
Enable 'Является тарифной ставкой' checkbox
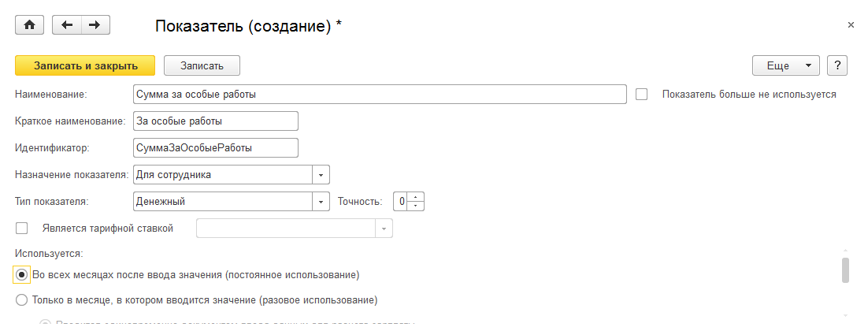22,229
